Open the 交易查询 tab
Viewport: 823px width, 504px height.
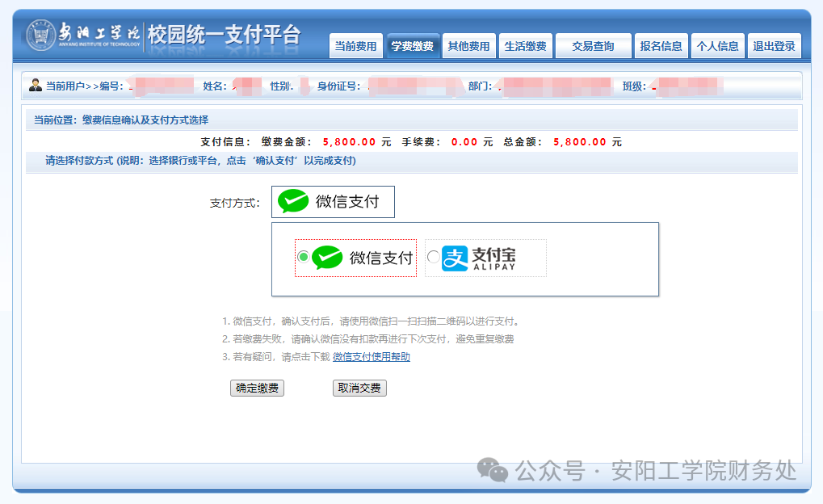(593, 46)
